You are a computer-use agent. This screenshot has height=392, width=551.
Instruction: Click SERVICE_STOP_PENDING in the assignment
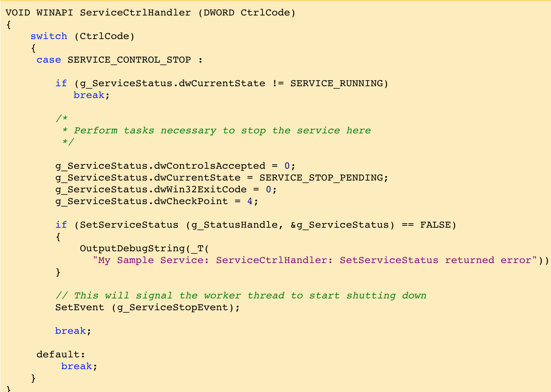(321, 178)
